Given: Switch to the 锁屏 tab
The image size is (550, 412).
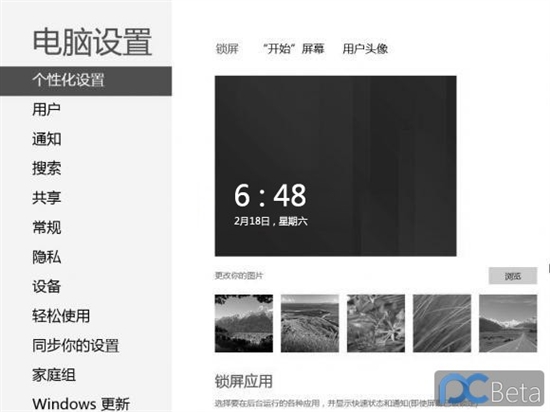Looking at the screenshot, I should pos(227,49).
